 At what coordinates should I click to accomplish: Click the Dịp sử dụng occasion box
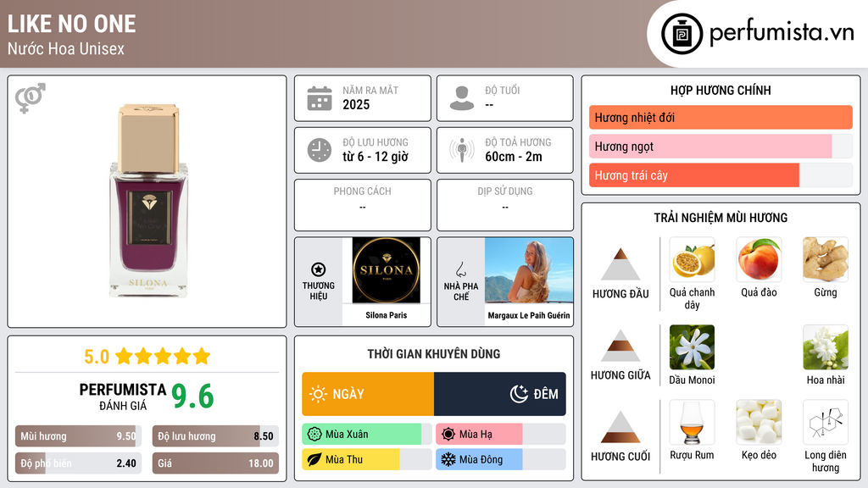pos(505,205)
